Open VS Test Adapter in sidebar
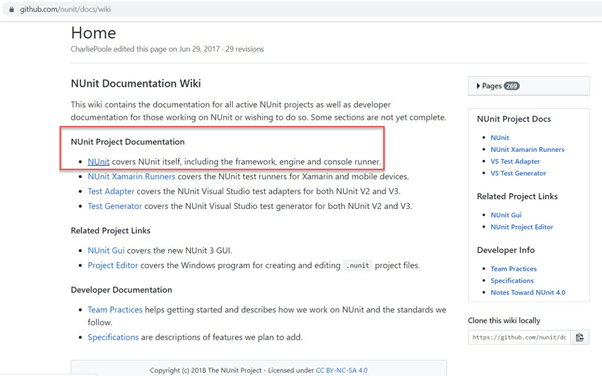Screen dimensions: 602x376 point(515,161)
